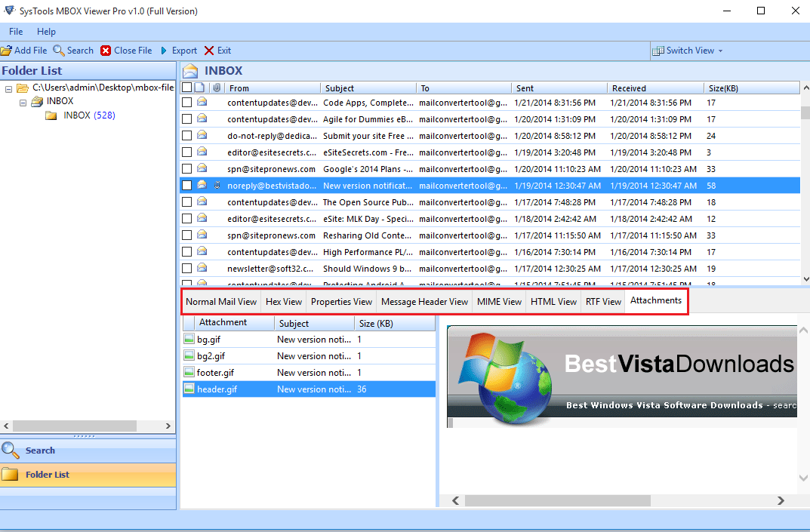Check the select-all checkbox in the header row
Screen dimensions: 810x532
tap(186, 88)
